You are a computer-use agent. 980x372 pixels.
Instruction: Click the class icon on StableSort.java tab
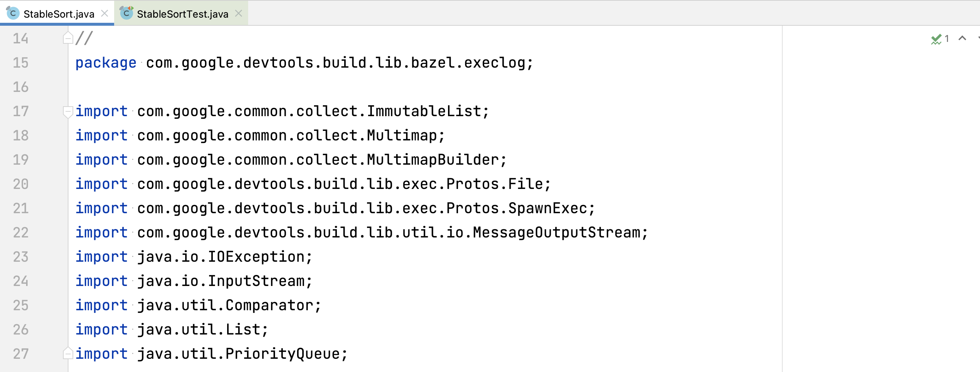tap(13, 13)
